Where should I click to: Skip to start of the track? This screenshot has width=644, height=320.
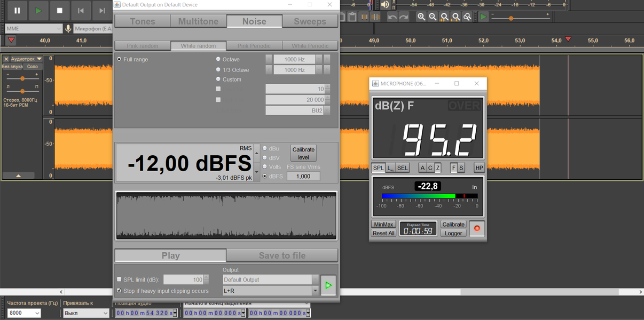pos(81,10)
